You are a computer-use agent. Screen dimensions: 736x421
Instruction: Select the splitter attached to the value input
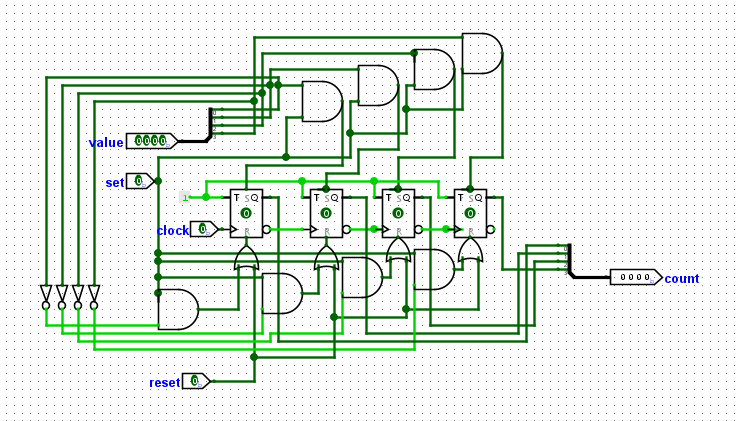pos(212,124)
